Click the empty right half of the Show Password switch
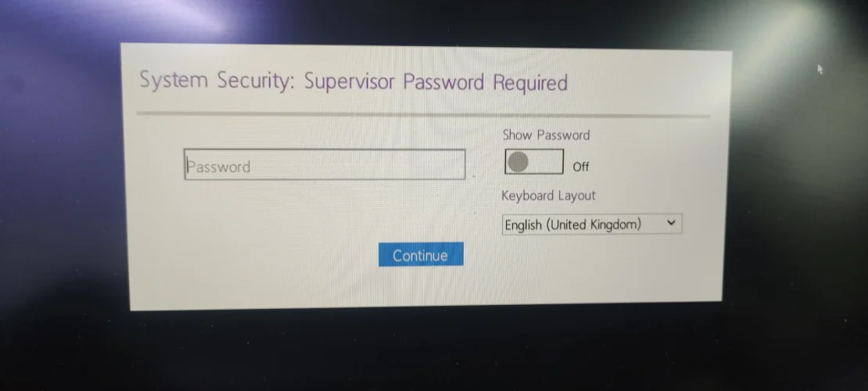Viewport: 868px width, 391px height. click(x=547, y=162)
